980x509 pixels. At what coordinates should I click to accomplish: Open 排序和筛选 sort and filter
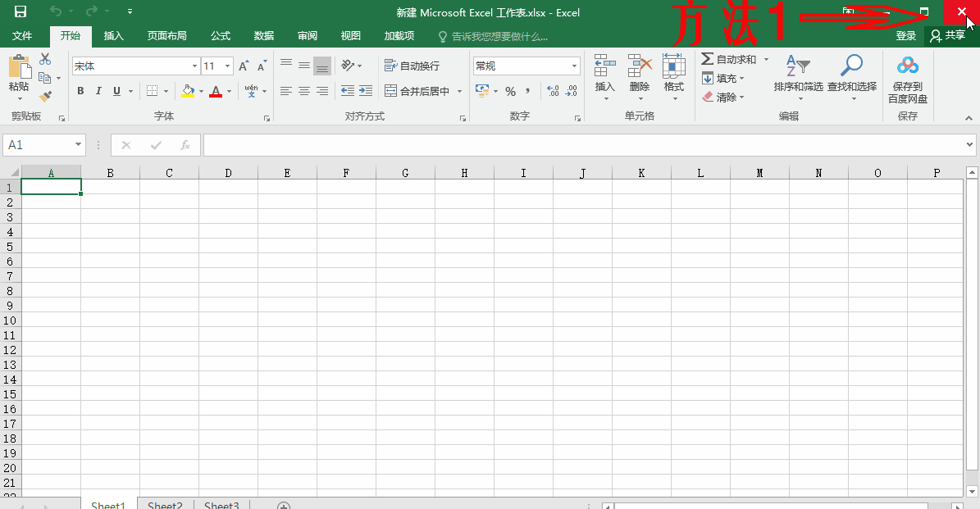pos(798,77)
